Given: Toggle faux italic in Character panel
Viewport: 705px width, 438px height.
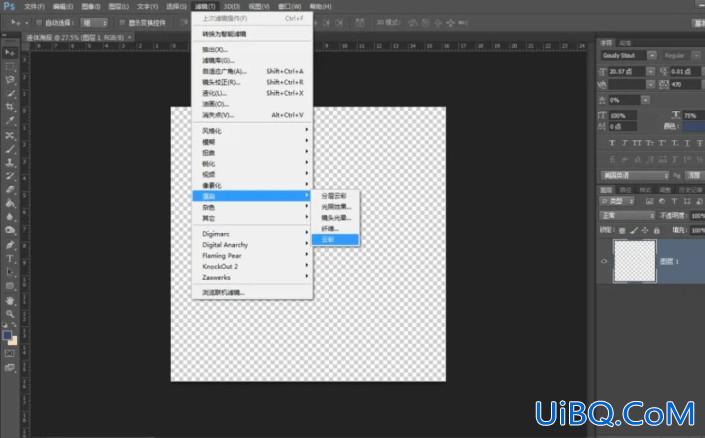Looking at the screenshot, I should pos(624,143).
